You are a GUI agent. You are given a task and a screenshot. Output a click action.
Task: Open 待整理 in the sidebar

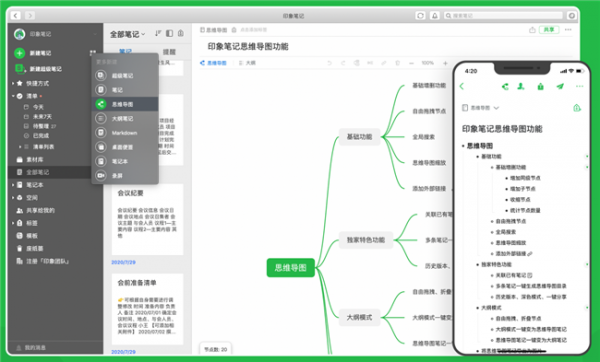[40, 126]
